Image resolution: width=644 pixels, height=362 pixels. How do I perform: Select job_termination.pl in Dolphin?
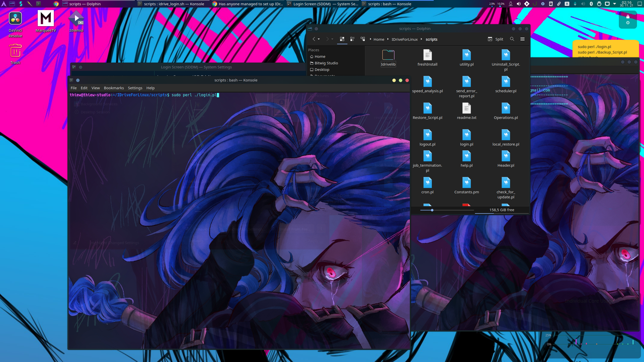point(427,162)
